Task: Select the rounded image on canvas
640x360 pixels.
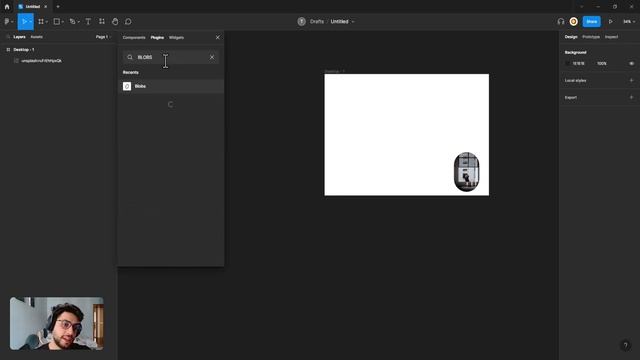Action: pos(467,172)
